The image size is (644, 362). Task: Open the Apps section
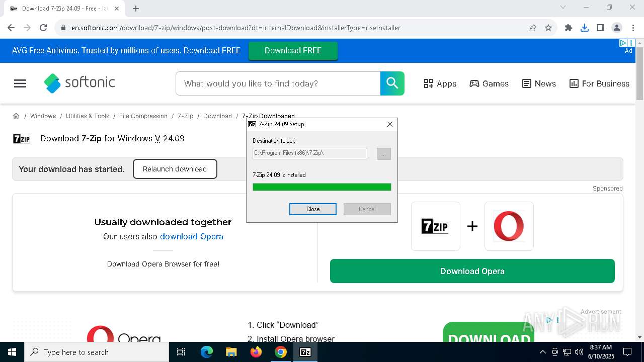tap(440, 83)
